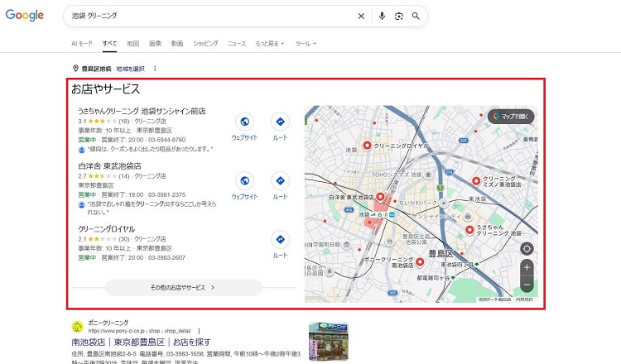This screenshot has width=621, height=364.
Task: Open 白洋舍 東武池袋店 listing title
Action: coord(109,166)
